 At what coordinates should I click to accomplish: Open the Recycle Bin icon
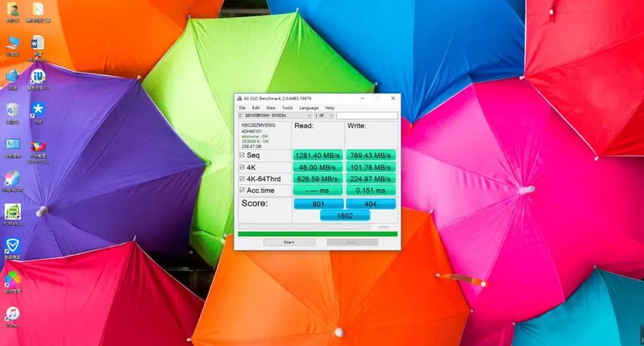pos(13,110)
